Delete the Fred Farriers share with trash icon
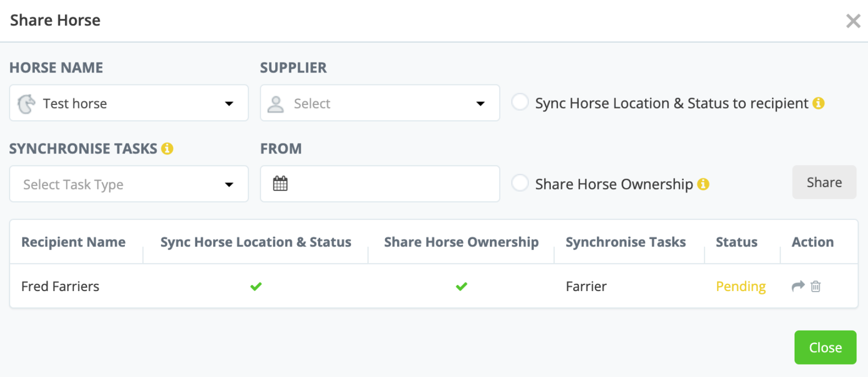Image resolution: width=868 pixels, height=377 pixels. [816, 286]
